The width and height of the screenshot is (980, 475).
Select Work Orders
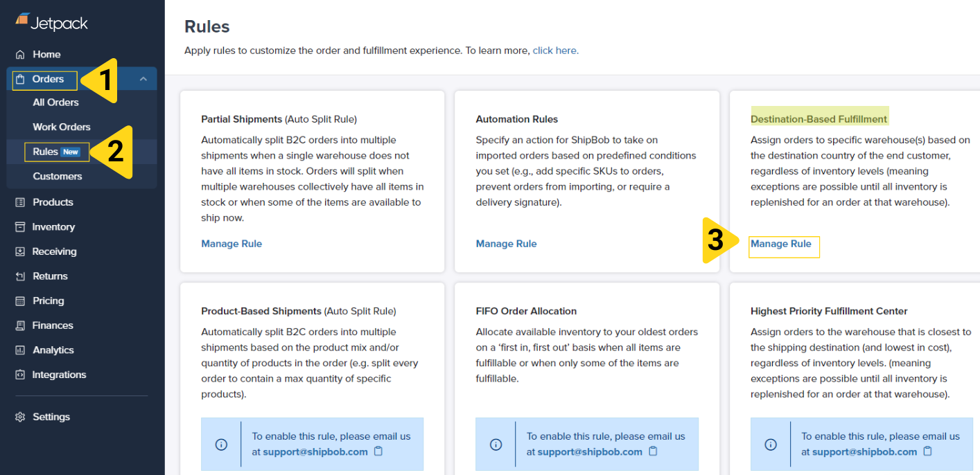[x=61, y=127]
